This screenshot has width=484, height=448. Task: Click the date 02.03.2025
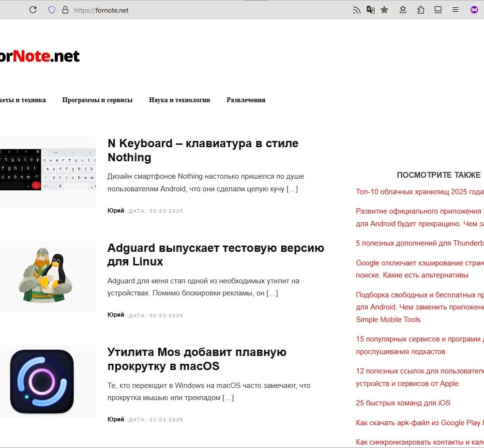click(166, 315)
